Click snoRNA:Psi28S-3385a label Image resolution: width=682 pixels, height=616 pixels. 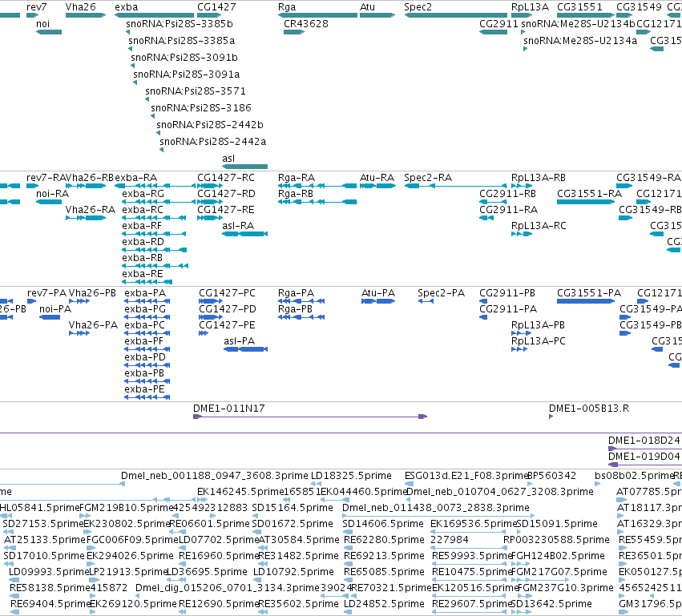[x=181, y=41]
